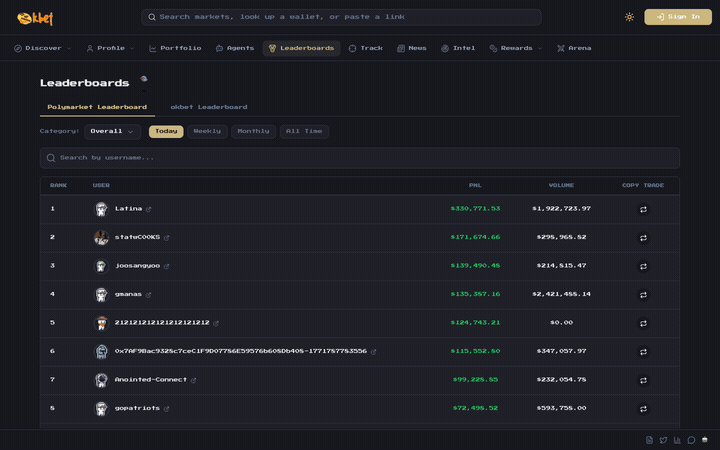Image resolution: width=720 pixels, height=450 pixels.
Task: Open external link icon next to statwC00KS
Action: coord(167,238)
